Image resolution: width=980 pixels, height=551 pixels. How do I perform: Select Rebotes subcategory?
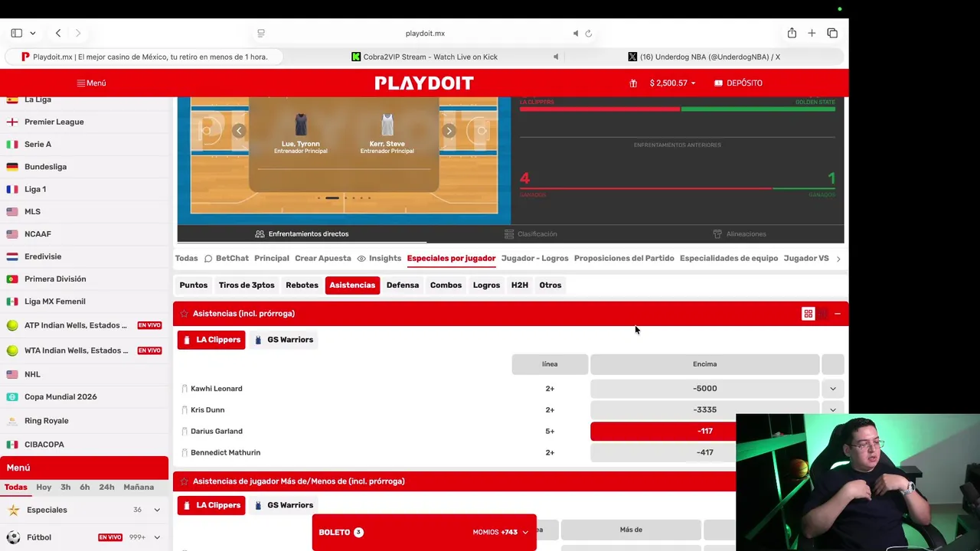click(x=302, y=285)
